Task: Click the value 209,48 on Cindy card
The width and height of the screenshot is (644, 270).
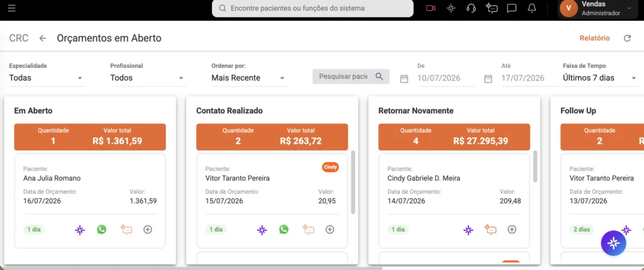Action: [509, 201]
